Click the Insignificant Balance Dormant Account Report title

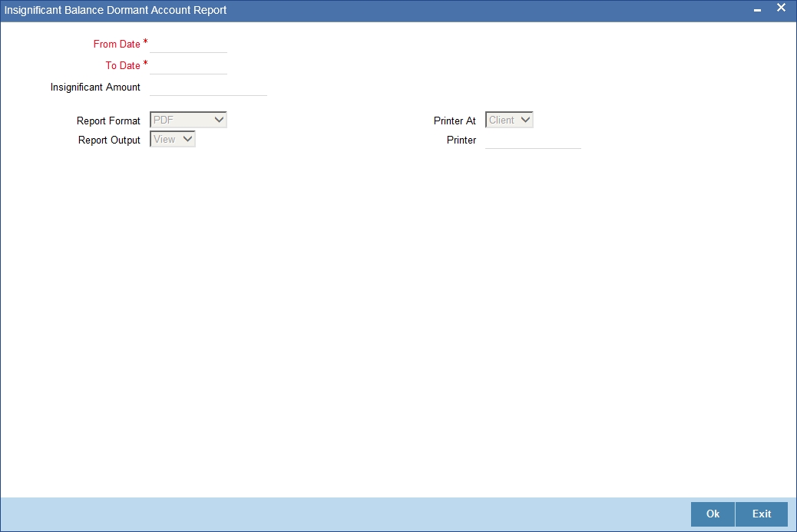[115, 10]
